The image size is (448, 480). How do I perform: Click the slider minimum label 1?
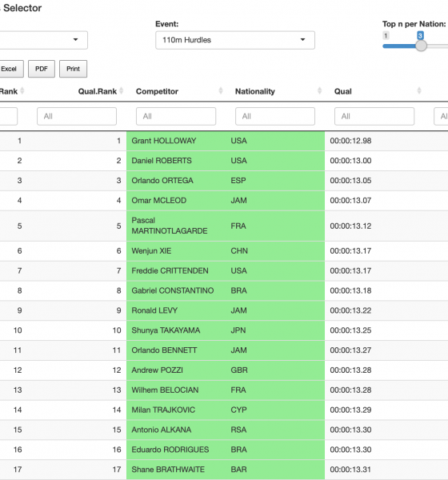[x=386, y=35]
